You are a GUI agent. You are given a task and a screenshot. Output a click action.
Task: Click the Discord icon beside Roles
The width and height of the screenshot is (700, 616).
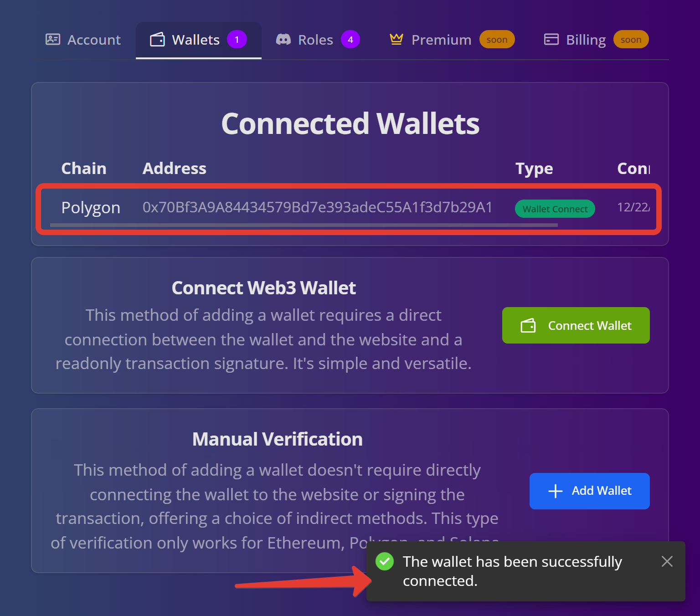pyautogui.click(x=283, y=40)
